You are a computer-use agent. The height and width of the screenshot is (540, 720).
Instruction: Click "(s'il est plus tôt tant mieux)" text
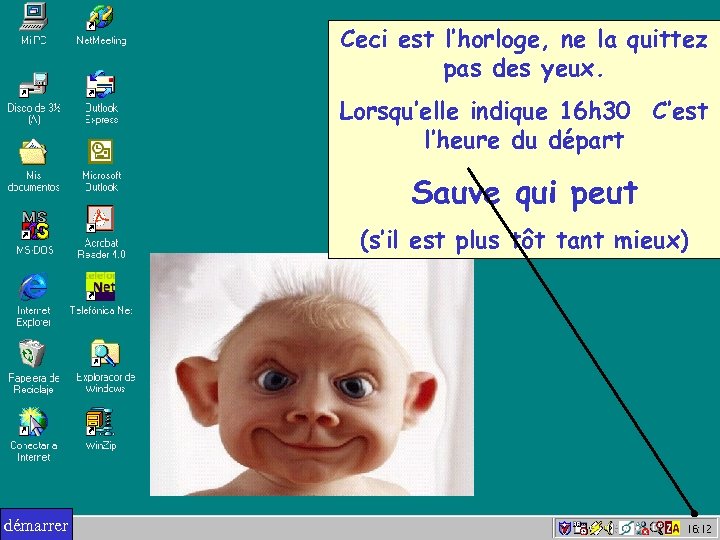tap(524, 240)
